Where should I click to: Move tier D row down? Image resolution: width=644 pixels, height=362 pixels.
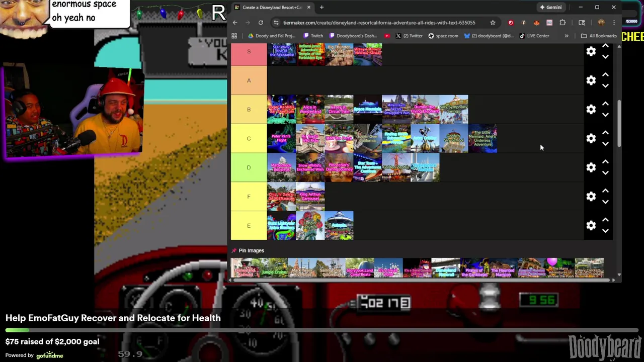click(605, 173)
